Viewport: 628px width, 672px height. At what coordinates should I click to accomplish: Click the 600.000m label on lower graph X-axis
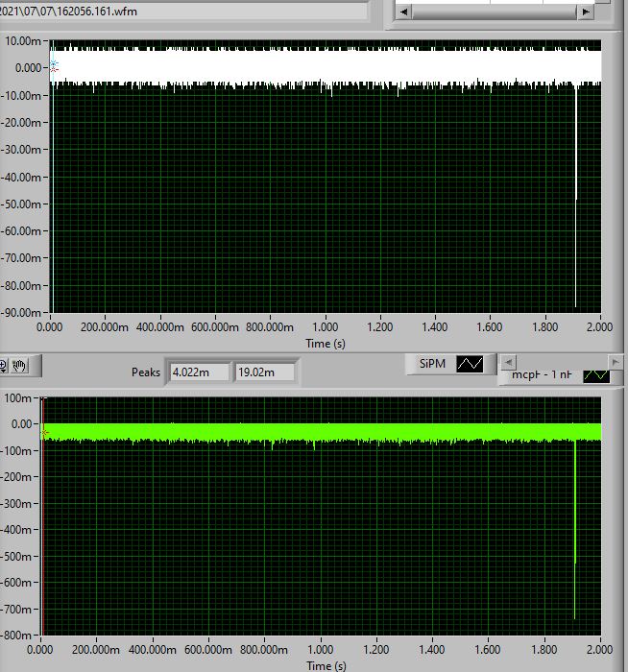[x=208, y=649]
